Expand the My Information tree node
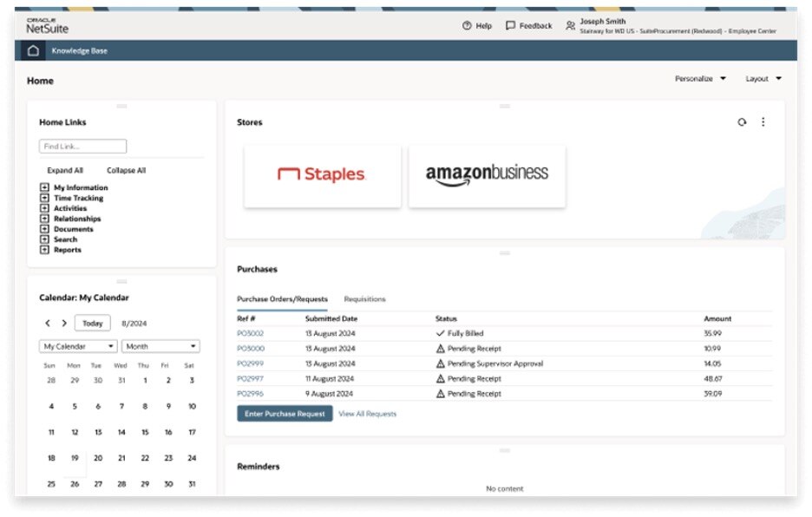Image resolution: width=812 pixels, height=517 pixels. pos(44,188)
